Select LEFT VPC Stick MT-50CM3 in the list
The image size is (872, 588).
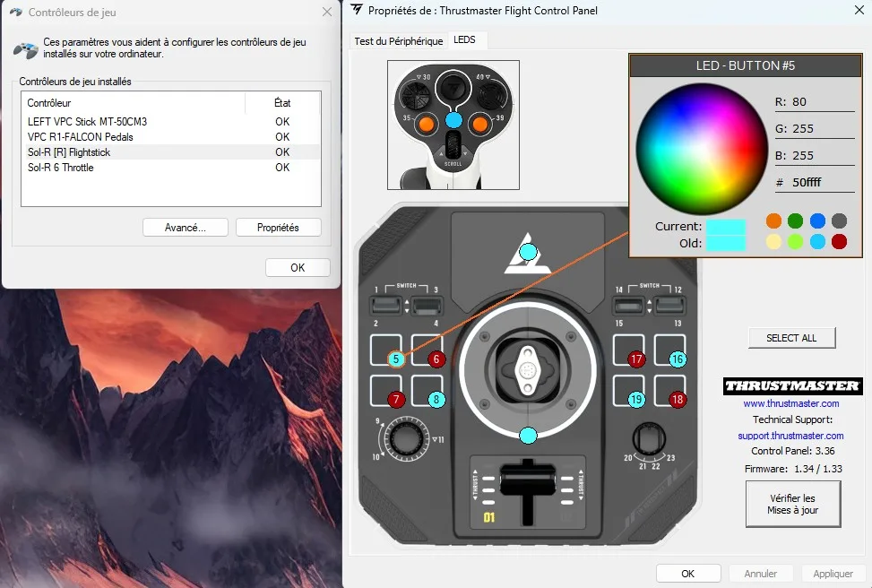click(x=171, y=121)
